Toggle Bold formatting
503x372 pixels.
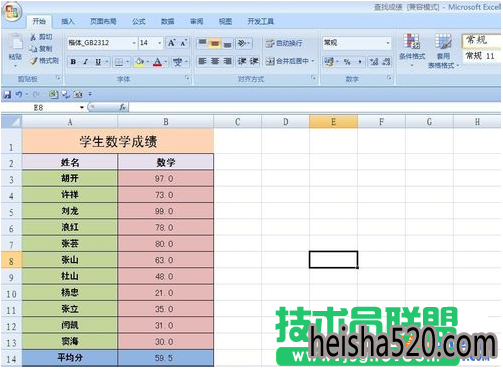[x=73, y=62]
